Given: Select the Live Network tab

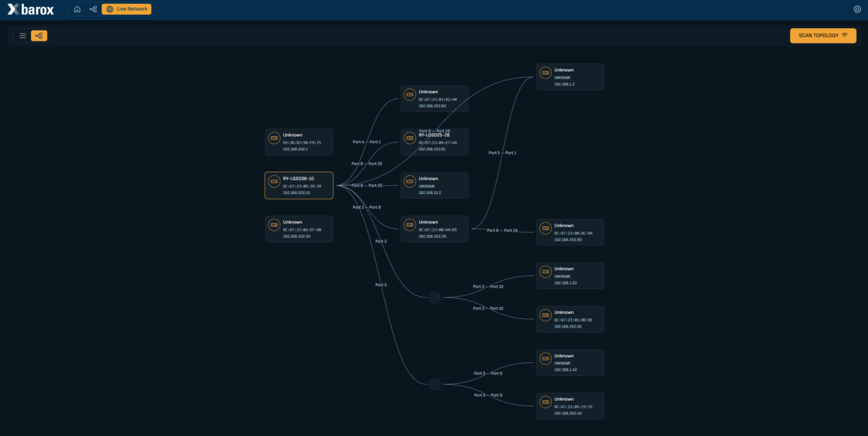Looking at the screenshot, I should pos(126,9).
